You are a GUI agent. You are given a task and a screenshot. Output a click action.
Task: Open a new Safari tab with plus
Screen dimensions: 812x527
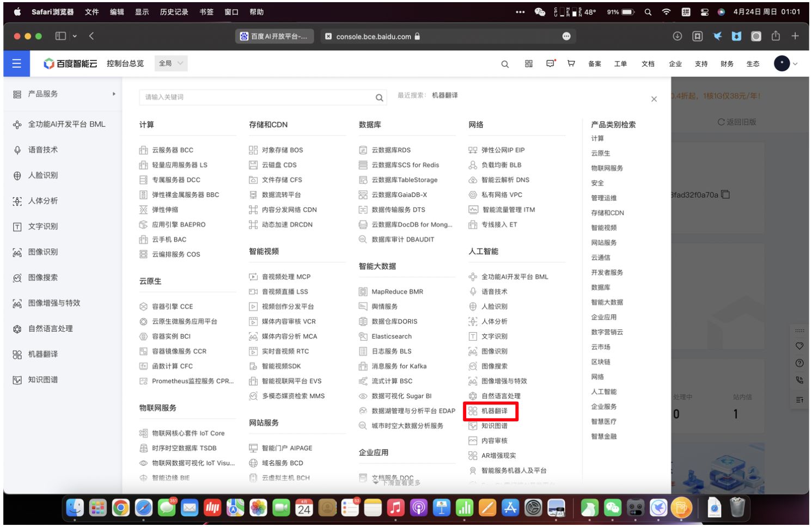click(x=795, y=36)
